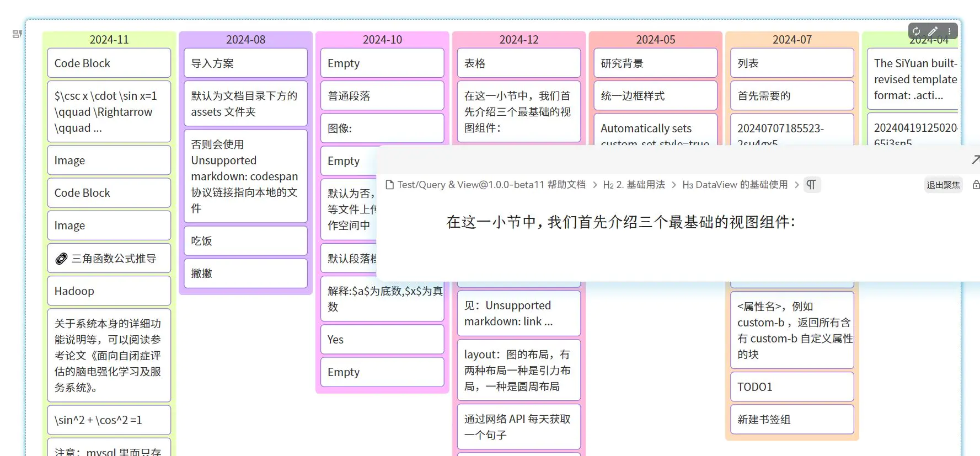Open the 三角函数公式推导 card
The width and height of the screenshot is (980, 456).
pos(109,259)
